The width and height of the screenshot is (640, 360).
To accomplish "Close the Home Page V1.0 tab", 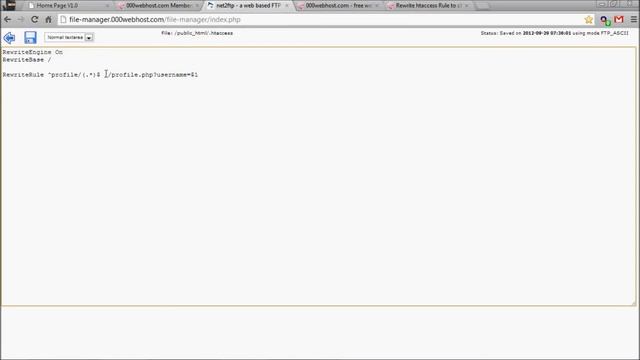I will [x=107, y=6].
